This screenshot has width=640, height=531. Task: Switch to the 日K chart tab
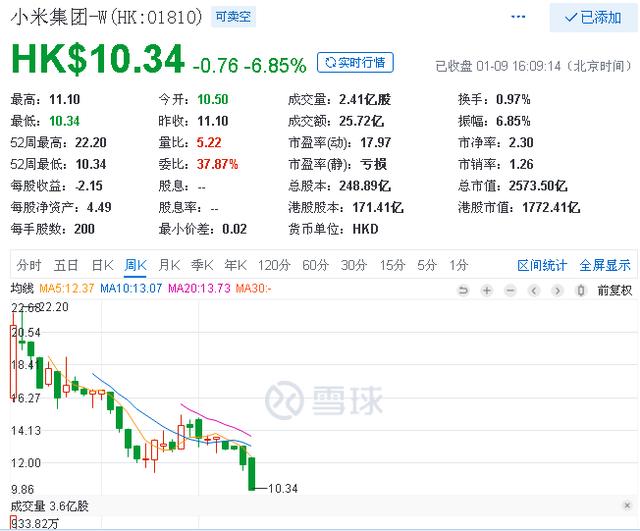point(102,265)
